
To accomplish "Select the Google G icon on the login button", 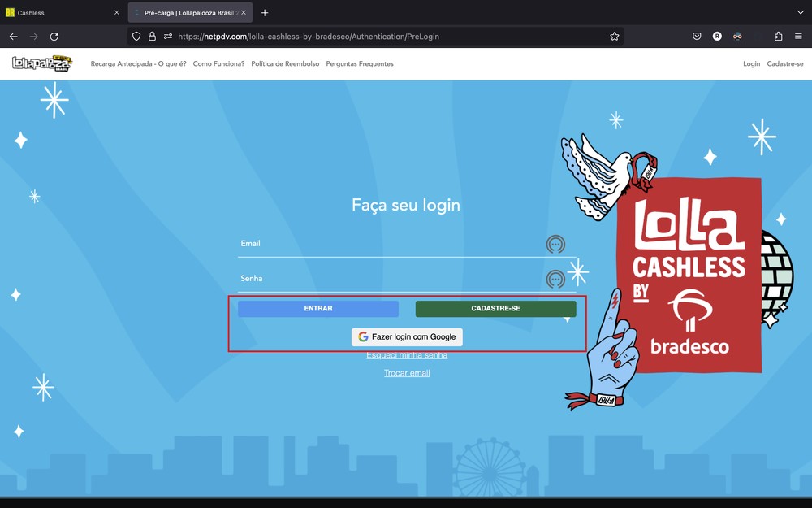I will [x=363, y=336].
